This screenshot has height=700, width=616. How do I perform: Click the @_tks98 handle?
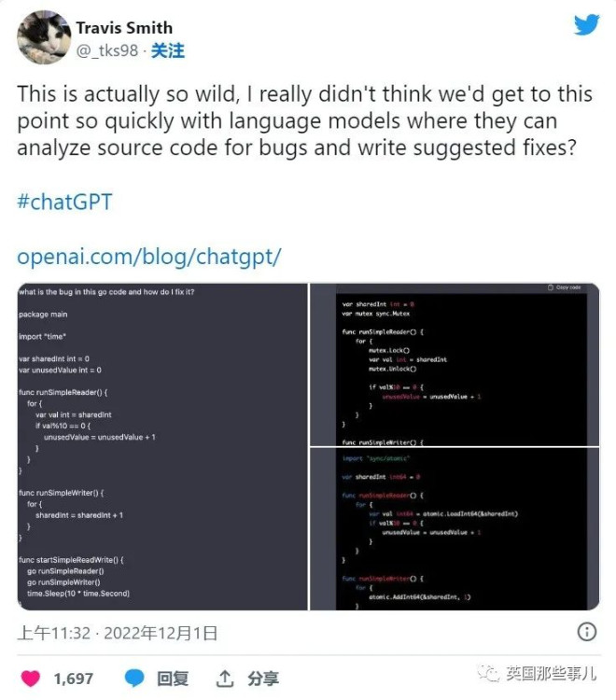click(107, 50)
